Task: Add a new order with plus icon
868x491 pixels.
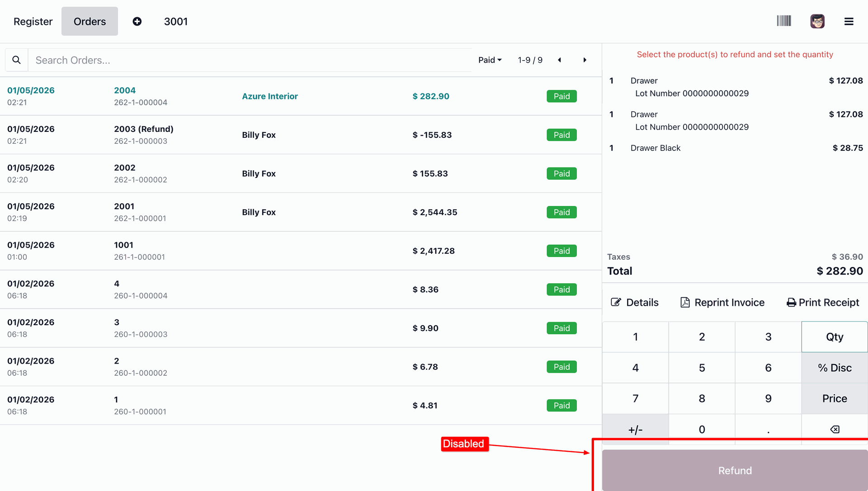Action: (137, 21)
